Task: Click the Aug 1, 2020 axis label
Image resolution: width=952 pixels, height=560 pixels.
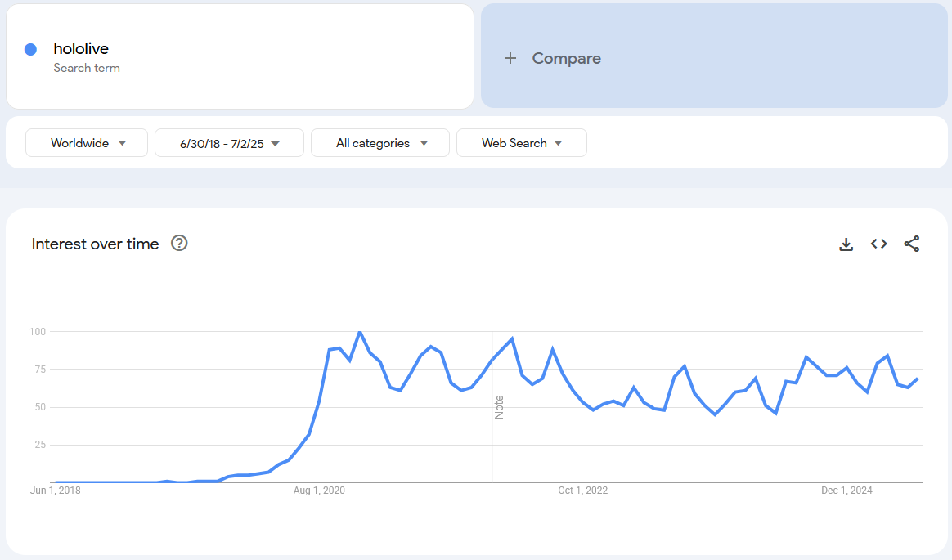Action: click(319, 491)
